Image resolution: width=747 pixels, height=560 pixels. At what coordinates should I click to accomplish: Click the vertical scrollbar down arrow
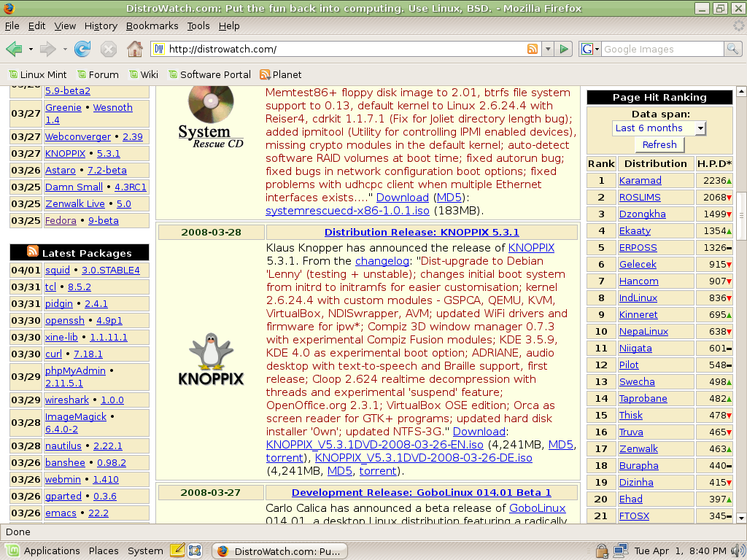[x=741, y=518]
